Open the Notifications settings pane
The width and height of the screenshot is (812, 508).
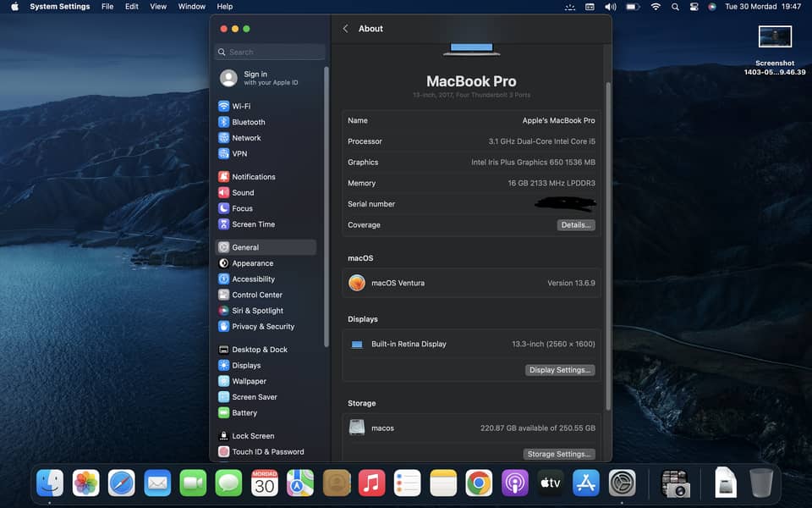tap(253, 177)
